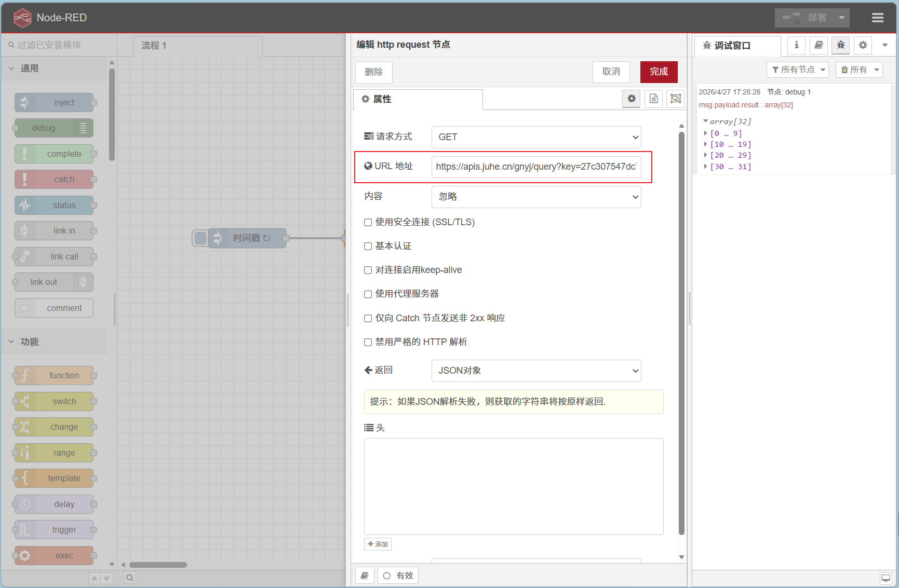Open the node appearance settings icon

click(676, 99)
